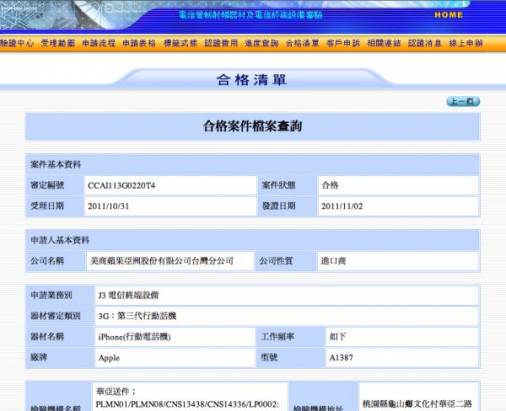This screenshot has width=506, height=411.
Task: Open the 相關連結 menu item
Action: point(384,43)
